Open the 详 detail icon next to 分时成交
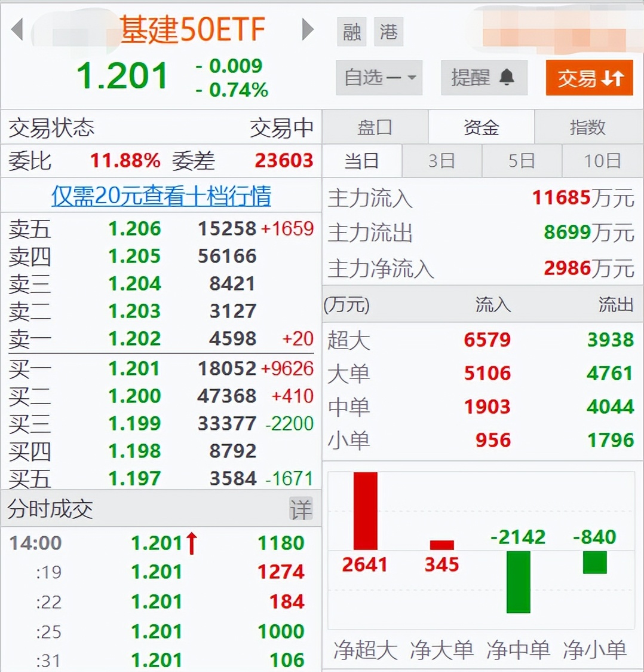644x672 pixels. point(303,509)
